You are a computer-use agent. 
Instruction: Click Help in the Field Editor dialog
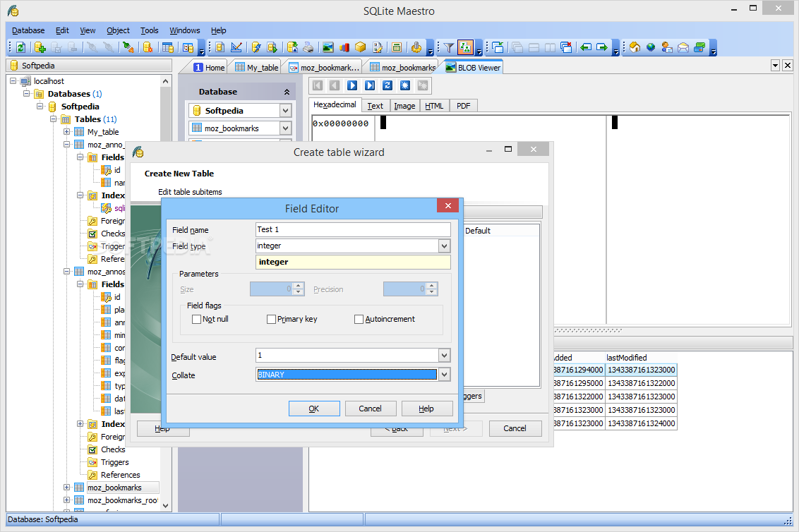(x=426, y=409)
